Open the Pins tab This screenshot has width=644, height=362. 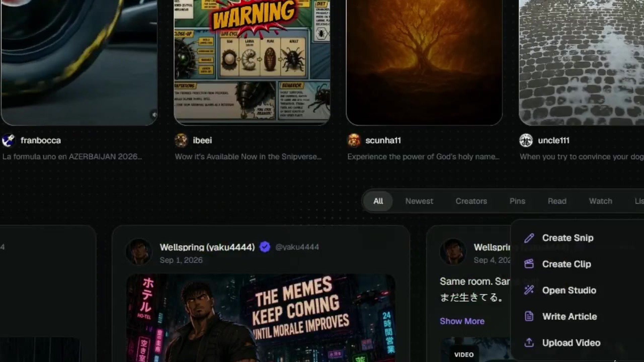pos(517,201)
